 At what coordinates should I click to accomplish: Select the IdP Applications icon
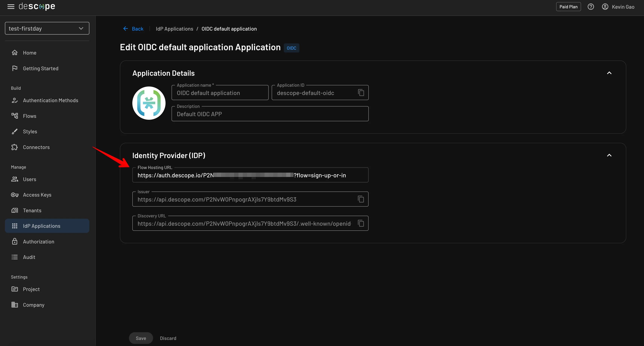[15, 226]
